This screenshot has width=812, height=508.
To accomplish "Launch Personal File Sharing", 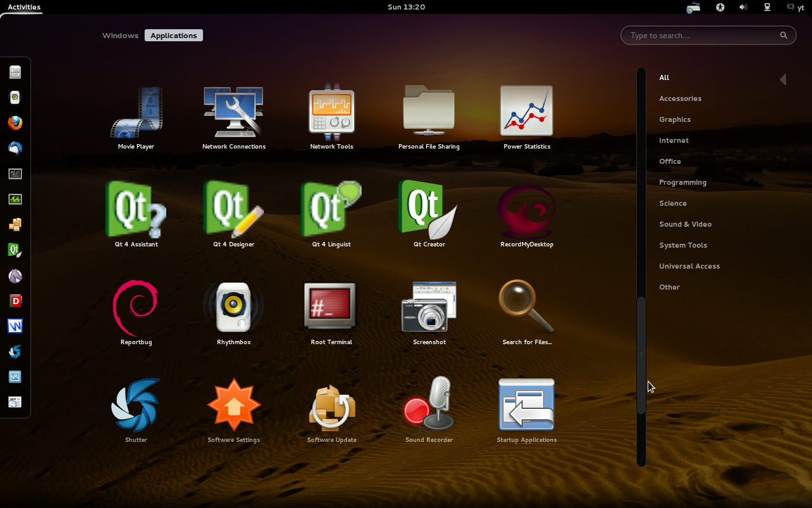I will (429, 111).
